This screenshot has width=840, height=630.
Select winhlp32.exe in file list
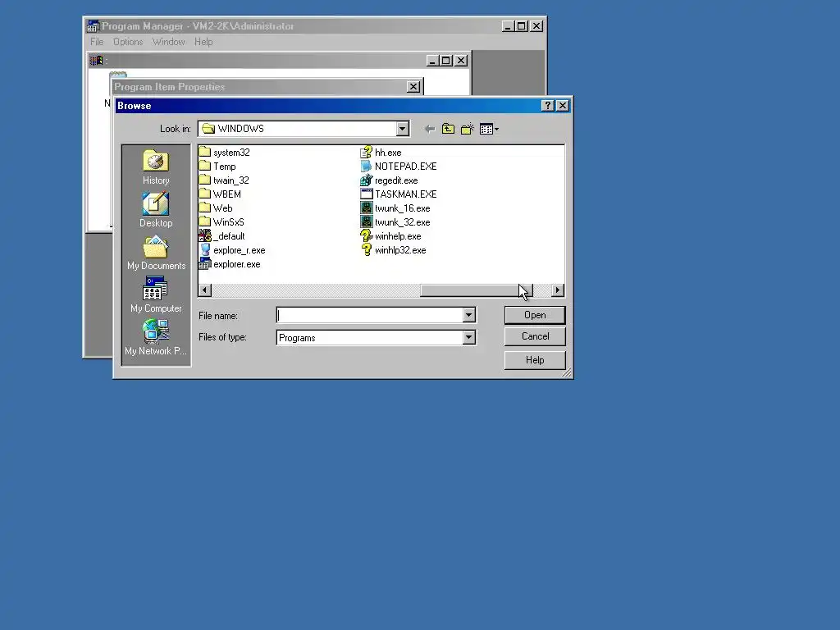pos(394,250)
